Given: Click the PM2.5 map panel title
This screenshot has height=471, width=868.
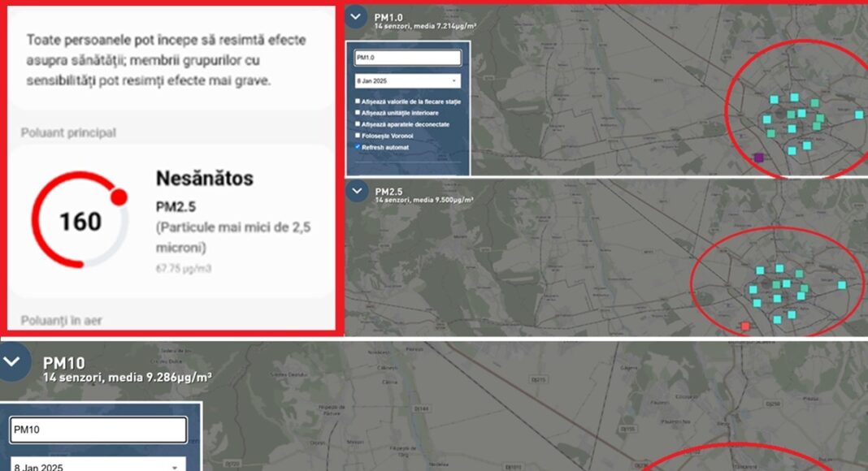Looking at the screenshot, I should click(x=388, y=192).
